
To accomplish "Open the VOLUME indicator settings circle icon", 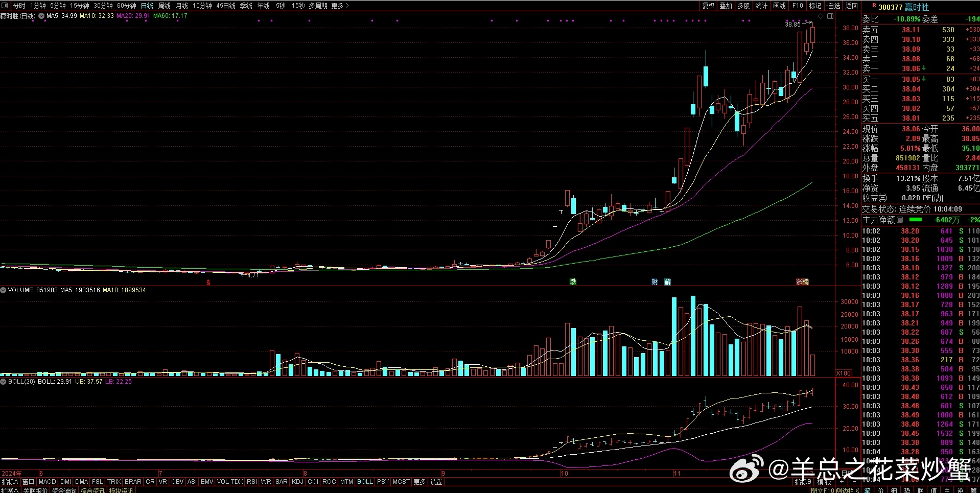I will [4, 290].
